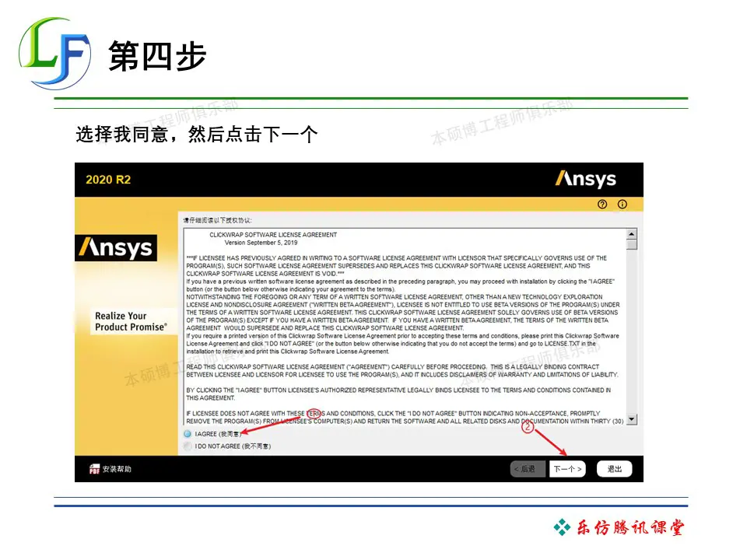Open the info circle icon
The image size is (747, 560).
tap(622, 205)
